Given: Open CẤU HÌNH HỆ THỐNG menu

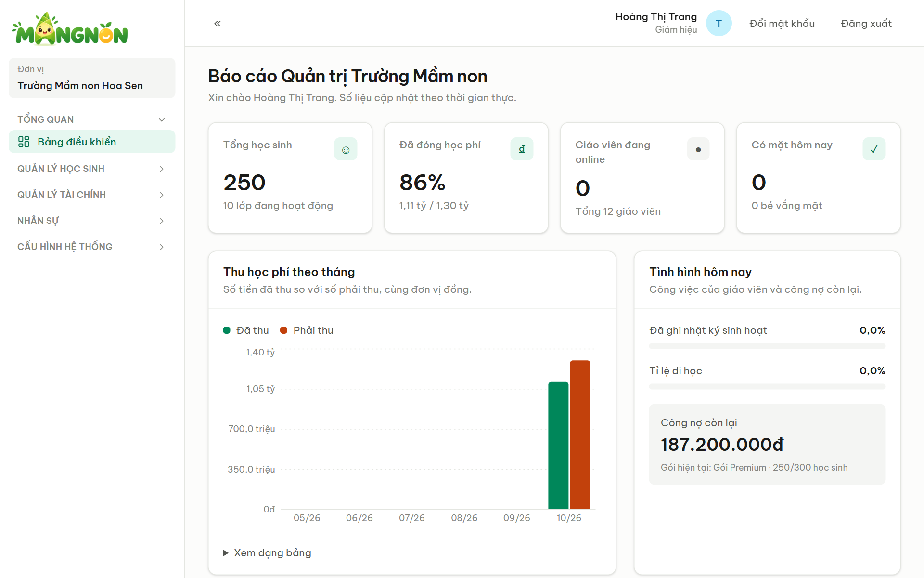Looking at the screenshot, I should click(91, 247).
